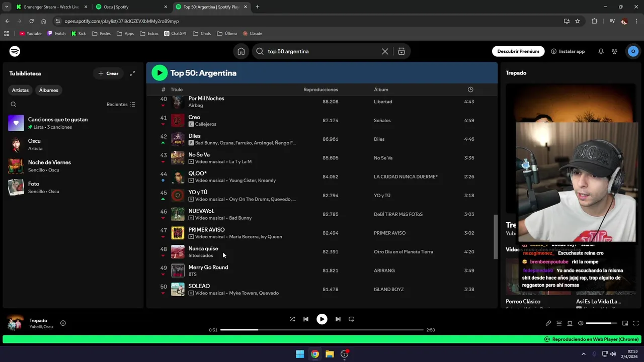The height and width of the screenshot is (362, 644).
Task: Click SOLEAO track title
Action: pos(199,286)
